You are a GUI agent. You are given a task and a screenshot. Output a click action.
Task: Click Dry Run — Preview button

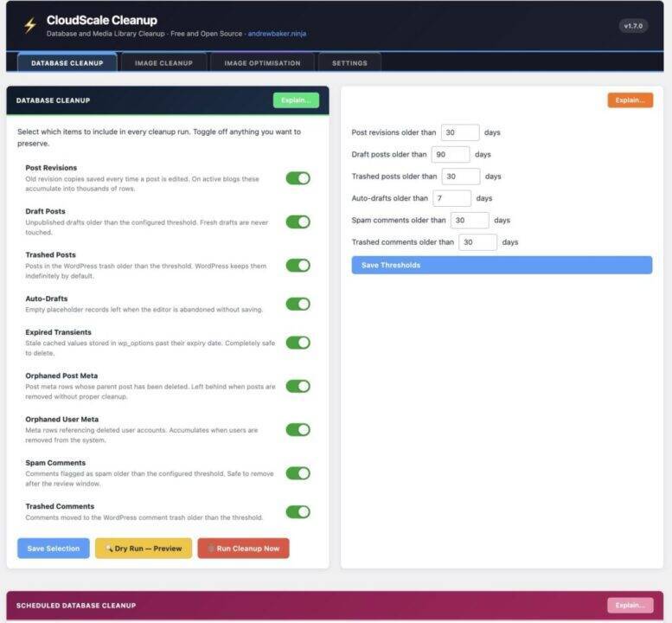pos(143,549)
